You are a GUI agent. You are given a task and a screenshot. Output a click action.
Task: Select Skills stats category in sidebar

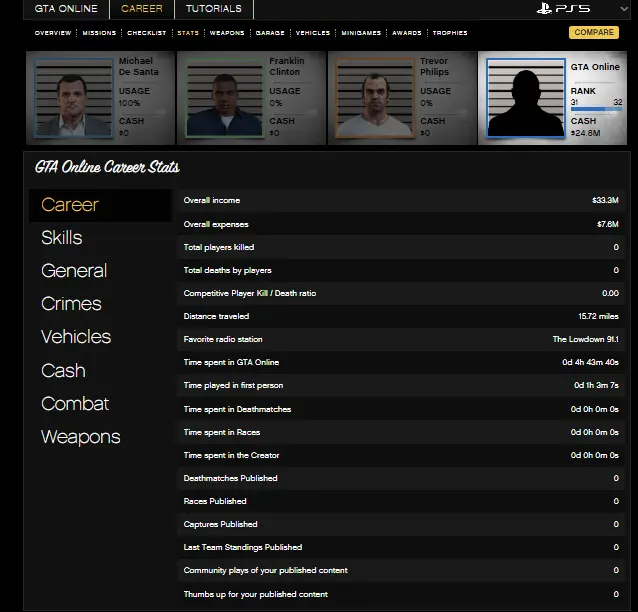[62, 238]
